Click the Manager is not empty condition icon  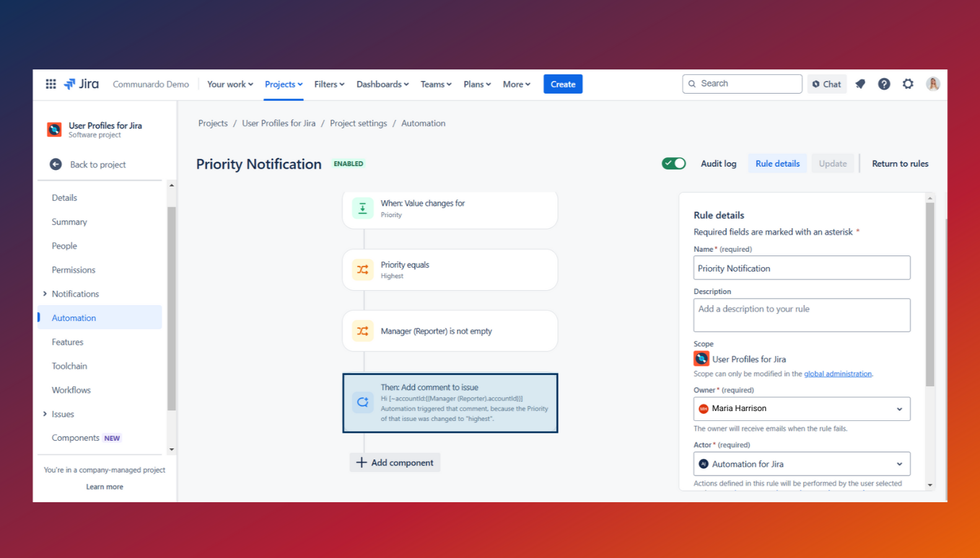point(363,331)
